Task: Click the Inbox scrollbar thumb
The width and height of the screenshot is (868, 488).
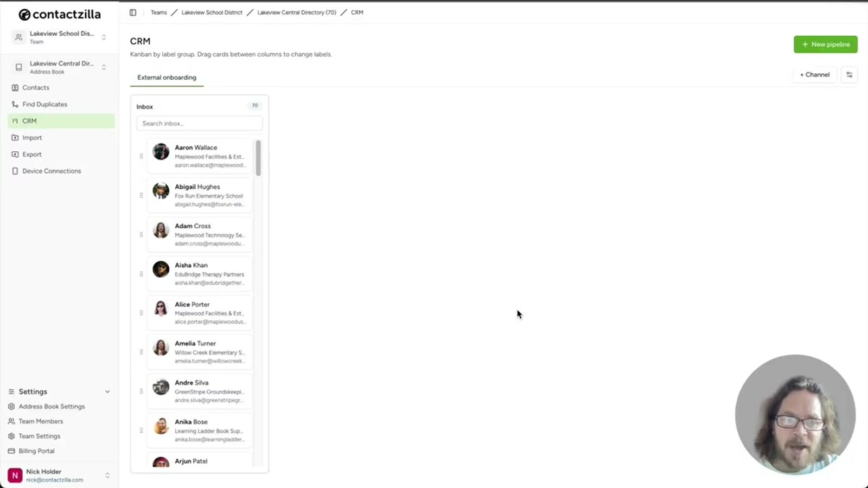Action: pos(258,158)
